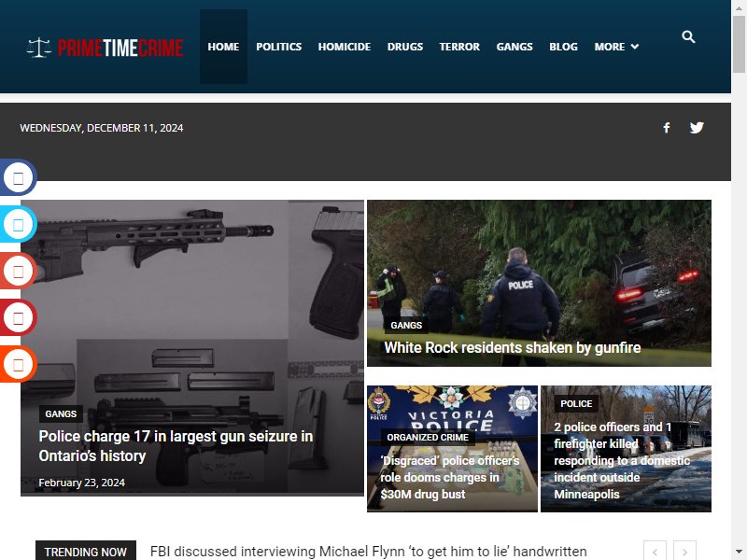Open the POLITICS section

point(278,47)
